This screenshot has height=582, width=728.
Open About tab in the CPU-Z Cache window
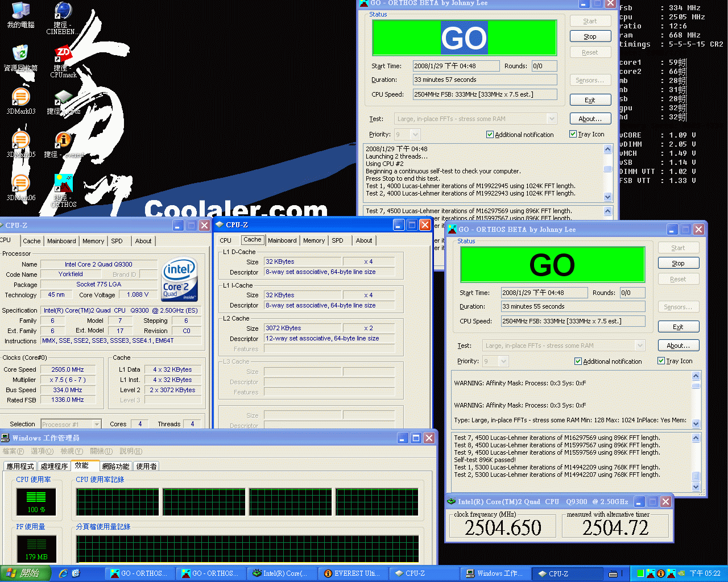pos(364,240)
